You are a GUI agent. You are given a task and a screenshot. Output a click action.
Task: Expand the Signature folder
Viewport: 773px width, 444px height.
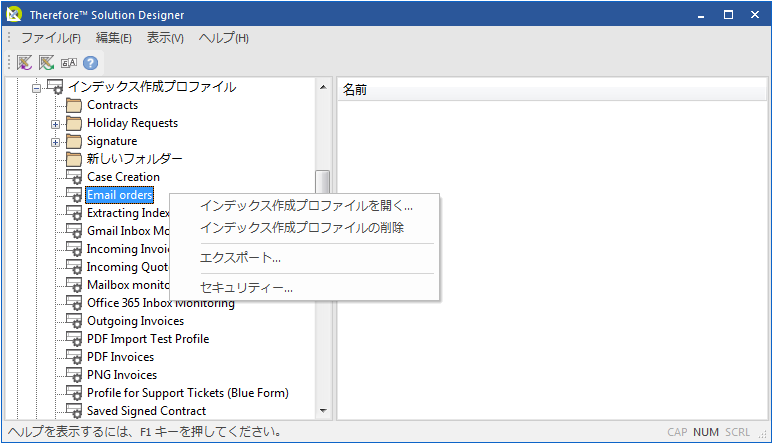[x=55, y=142]
